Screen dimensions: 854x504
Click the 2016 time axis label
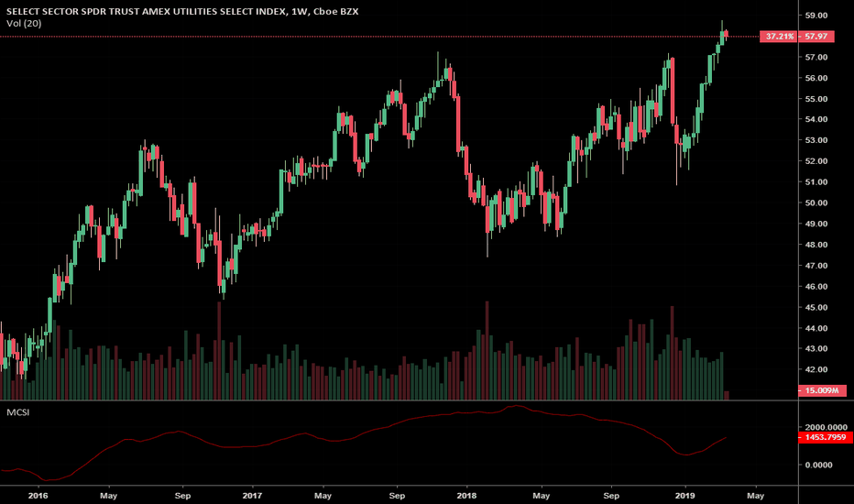(x=38, y=496)
